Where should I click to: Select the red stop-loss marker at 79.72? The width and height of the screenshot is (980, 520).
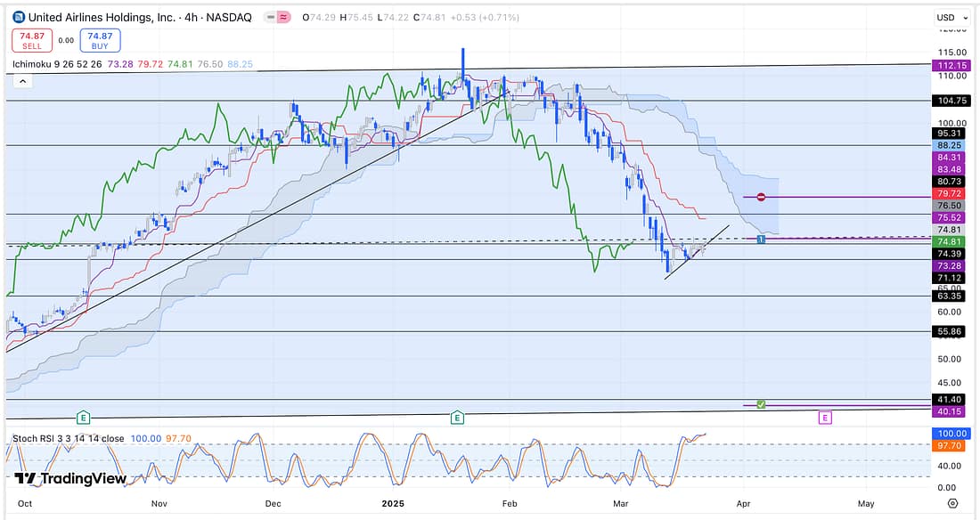[x=761, y=197]
